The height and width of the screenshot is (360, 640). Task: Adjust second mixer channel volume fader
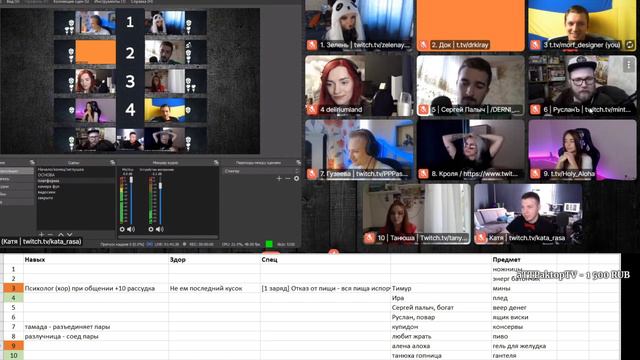(x=160, y=186)
